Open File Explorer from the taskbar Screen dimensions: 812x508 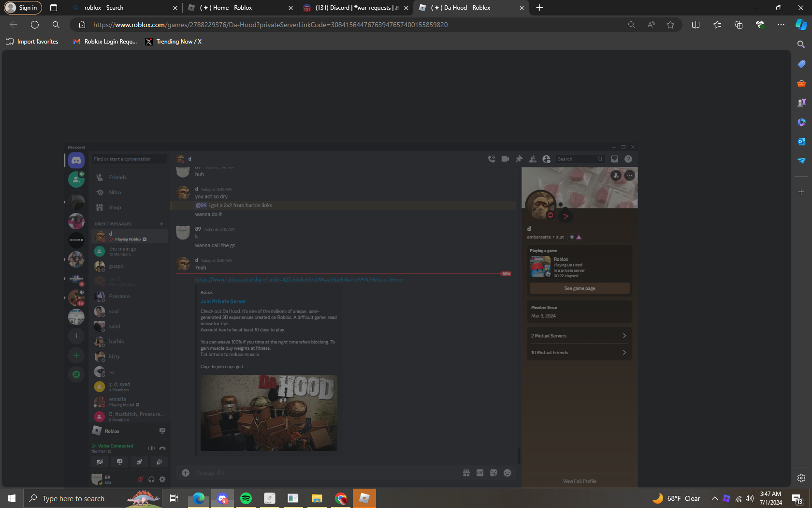(317, 498)
